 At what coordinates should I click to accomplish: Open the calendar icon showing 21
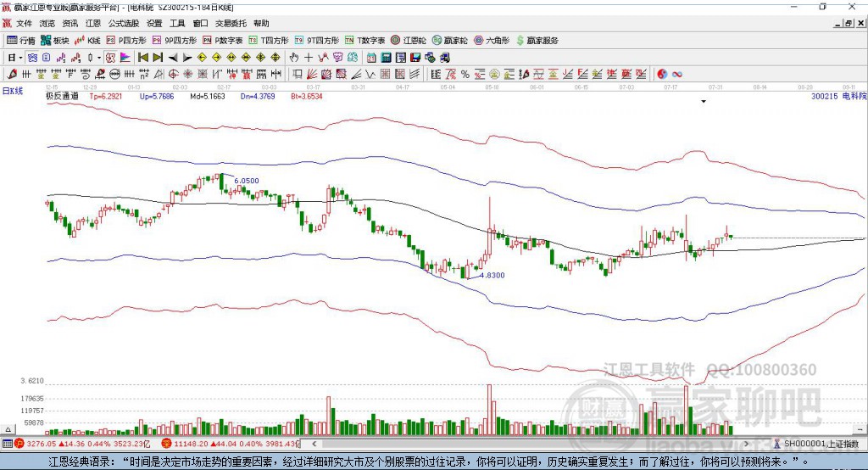[371, 58]
